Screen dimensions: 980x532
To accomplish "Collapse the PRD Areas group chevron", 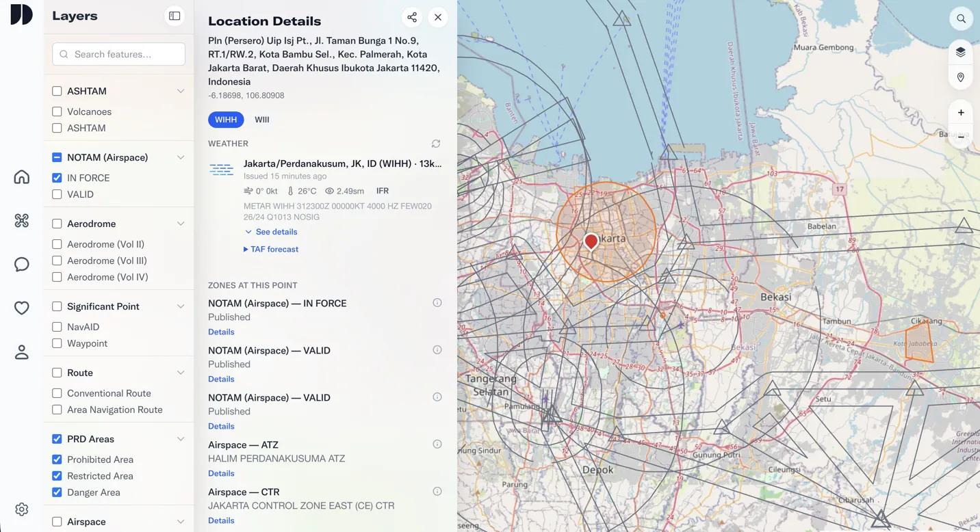I will tap(181, 439).
